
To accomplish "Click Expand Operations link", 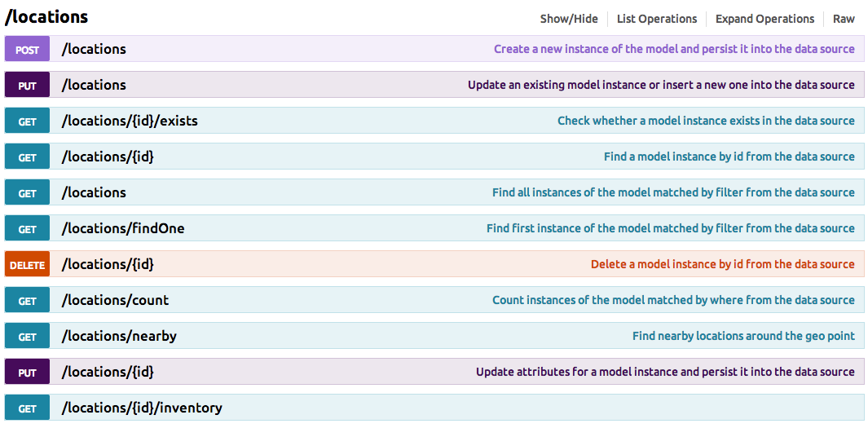I will 764,19.
